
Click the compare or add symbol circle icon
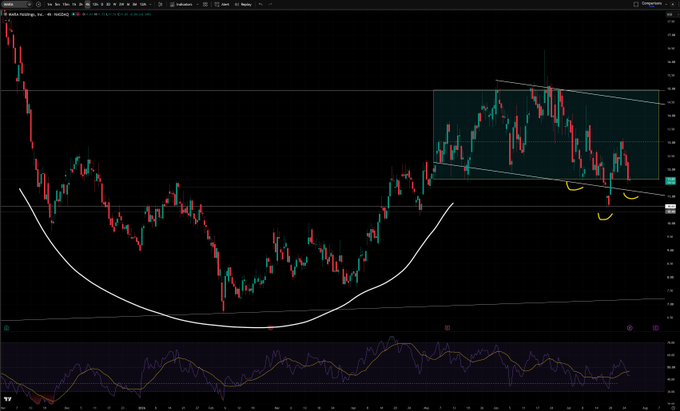pos(39,4)
